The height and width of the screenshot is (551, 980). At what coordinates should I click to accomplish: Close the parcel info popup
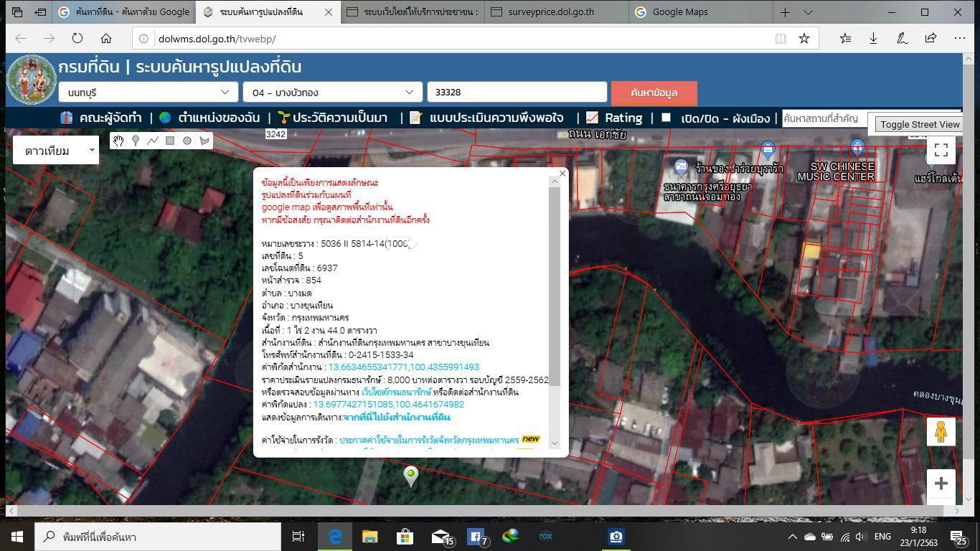click(x=562, y=173)
